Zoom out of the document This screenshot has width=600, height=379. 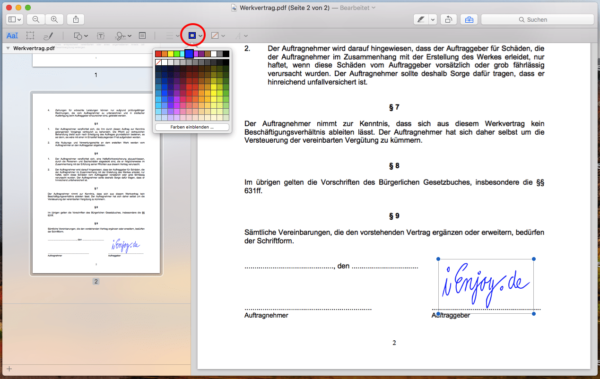click(x=36, y=20)
